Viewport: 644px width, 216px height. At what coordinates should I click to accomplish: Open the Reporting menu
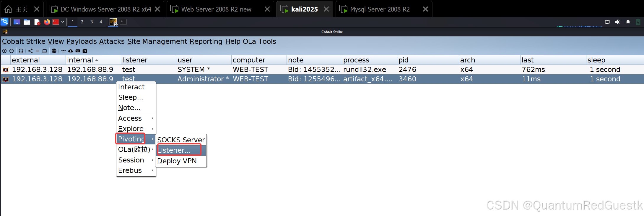[x=206, y=41]
